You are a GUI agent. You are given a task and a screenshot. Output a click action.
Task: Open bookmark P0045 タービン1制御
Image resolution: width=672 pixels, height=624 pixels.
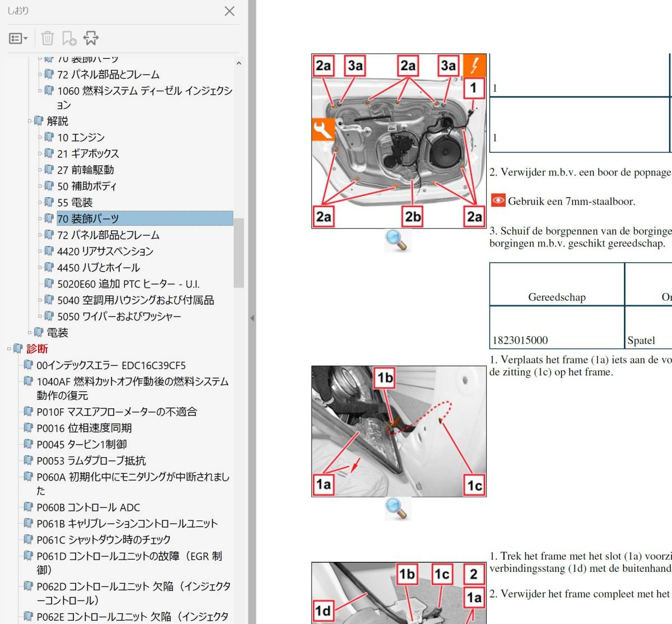82,444
